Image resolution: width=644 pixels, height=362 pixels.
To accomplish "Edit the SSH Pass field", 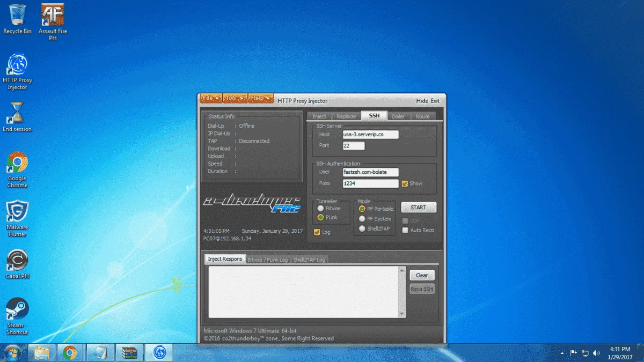I will [370, 183].
